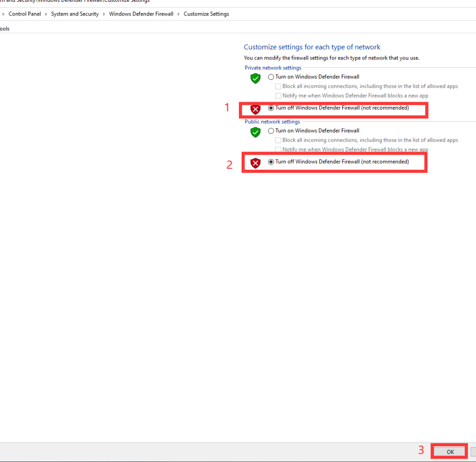
Task: Click green shield icon under Private network settings
Action: tap(255, 79)
